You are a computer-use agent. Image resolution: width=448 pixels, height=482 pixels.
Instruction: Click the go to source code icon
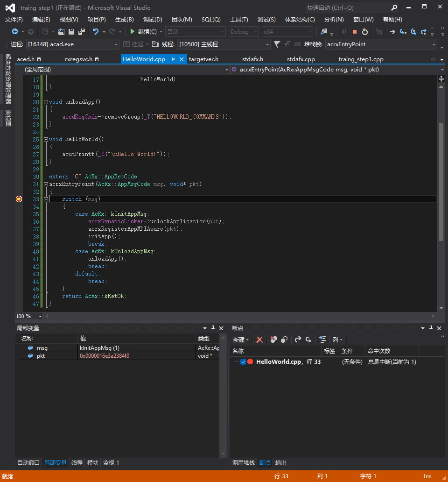(x=322, y=340)
